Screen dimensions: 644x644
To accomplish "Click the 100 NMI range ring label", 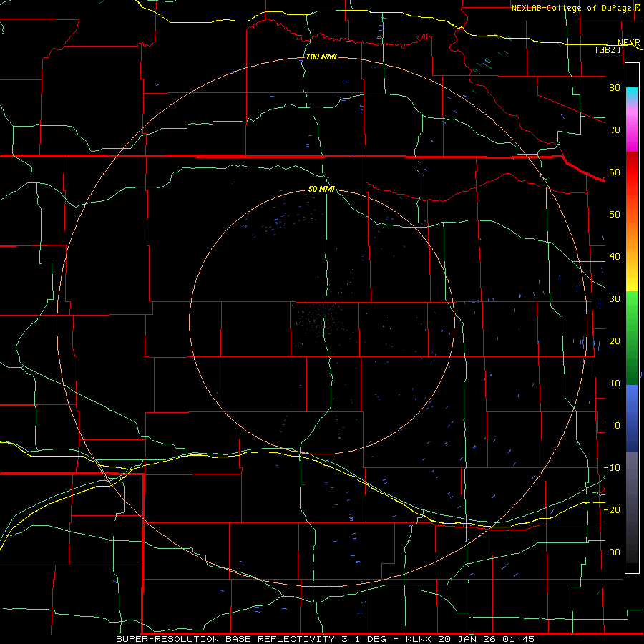I will [x=321, y=57].
